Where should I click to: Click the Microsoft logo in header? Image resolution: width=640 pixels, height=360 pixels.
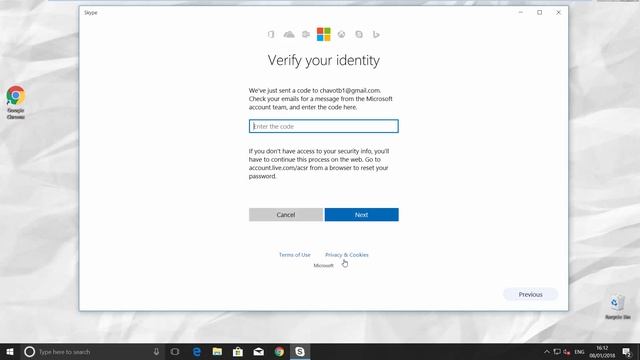[x=324, y=34]
